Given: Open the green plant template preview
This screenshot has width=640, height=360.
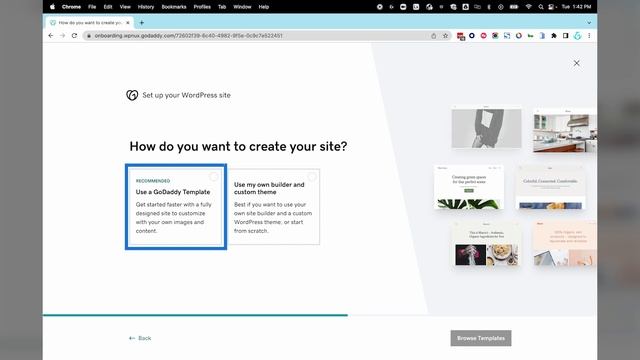Looking at the screenshot, I should [469, 187].
